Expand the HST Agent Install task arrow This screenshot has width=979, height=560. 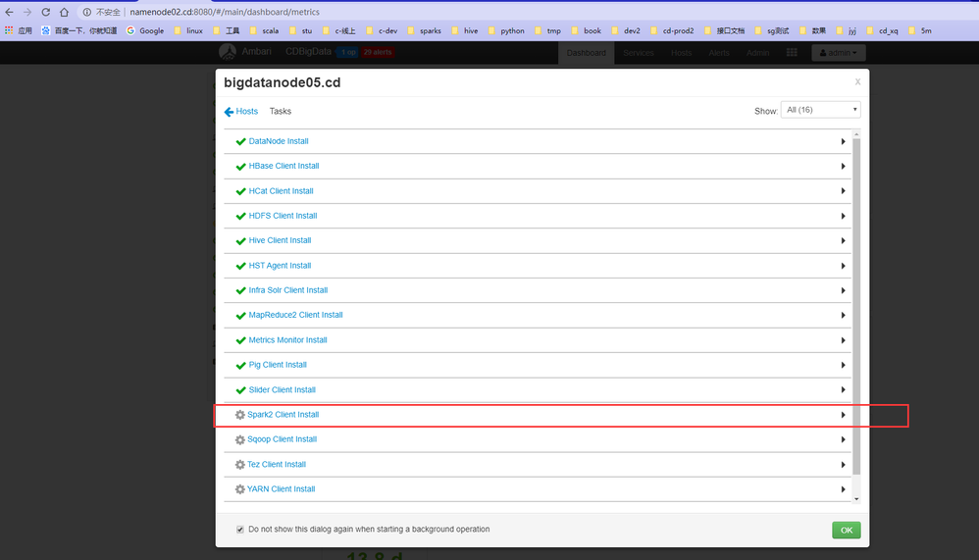(843, 266)
